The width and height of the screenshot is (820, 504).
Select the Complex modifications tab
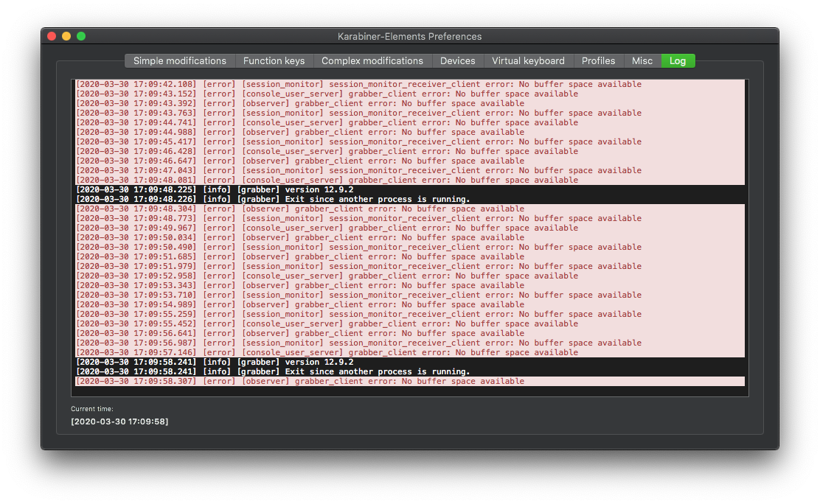coord(372,60)
